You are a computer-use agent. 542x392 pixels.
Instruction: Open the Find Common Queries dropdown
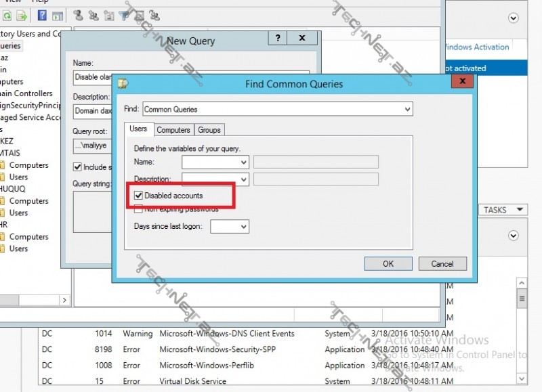[x=406, y=109]
